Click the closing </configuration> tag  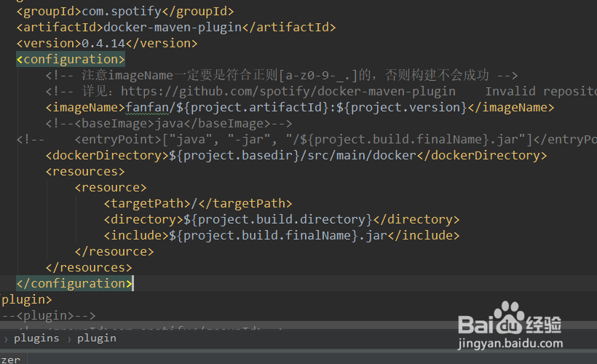[x=74, y=283]
